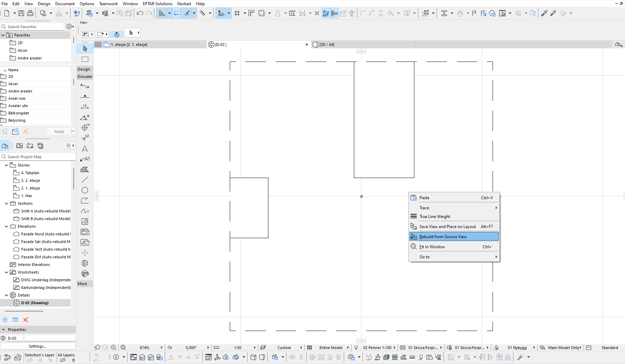
Task: Select the Arrow tool in the toolbox
Action: (85, 49)
